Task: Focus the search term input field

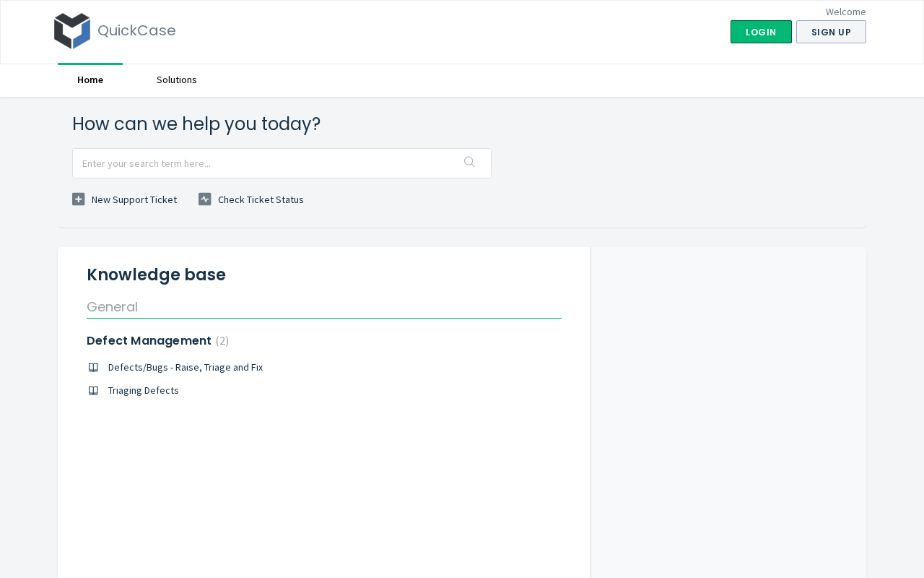Action: point(267,163)
